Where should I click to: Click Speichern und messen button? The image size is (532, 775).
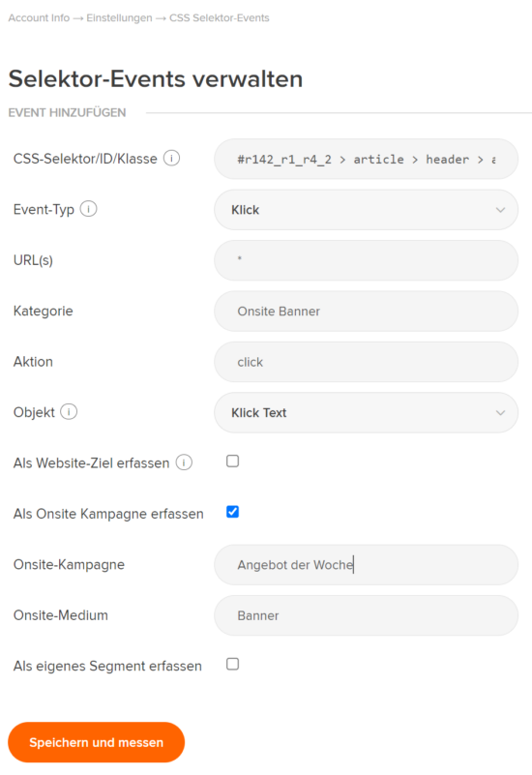[x=97, y=742]
